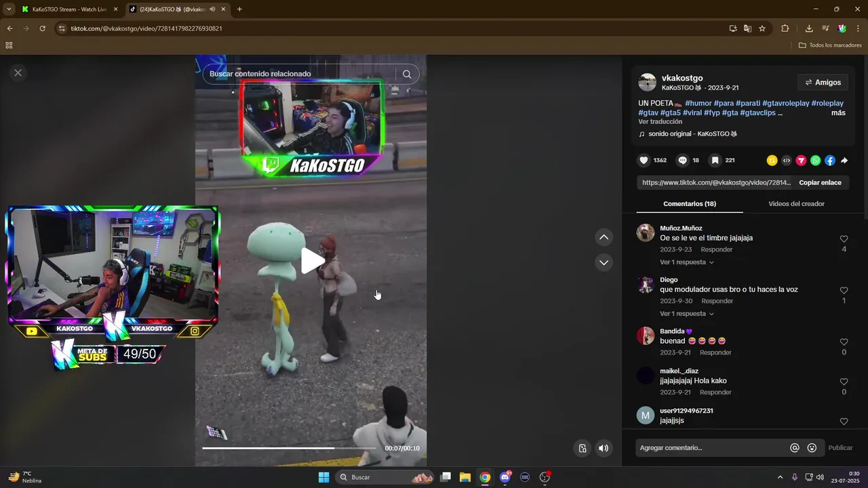Expand reply under Diego's comment
The image size is (868, 488).
pos(686,314)
